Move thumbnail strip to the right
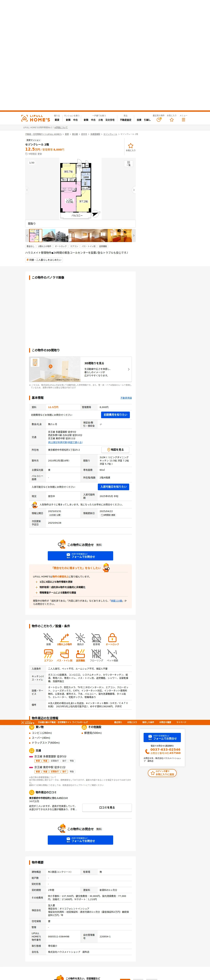The image size is (210, 980). click(133, 236)
